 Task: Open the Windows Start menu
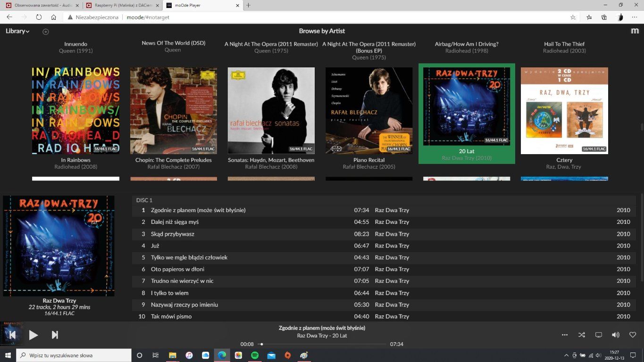(x=8, y=355)
